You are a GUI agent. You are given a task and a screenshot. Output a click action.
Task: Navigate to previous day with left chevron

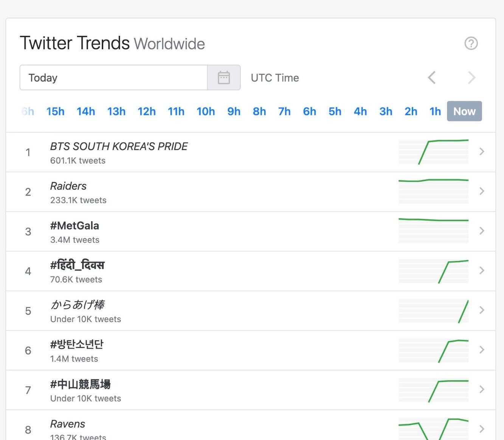pyautogui.click(x=431, y=77)
